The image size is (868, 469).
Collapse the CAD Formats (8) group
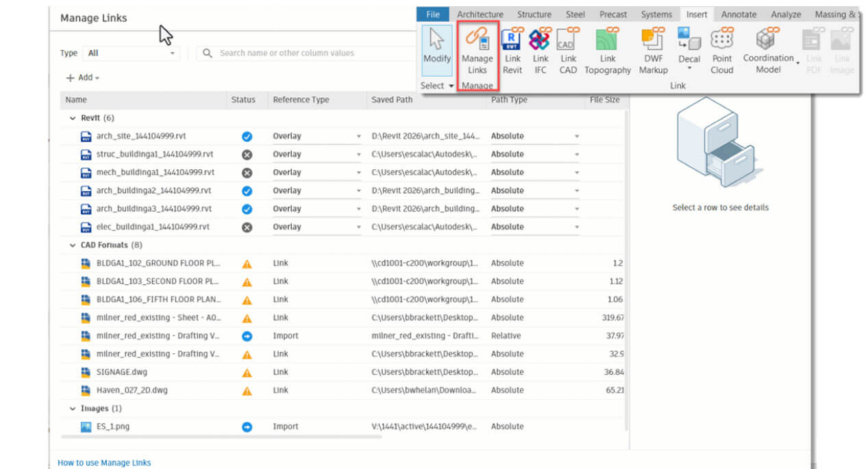[x=73, y=245]
